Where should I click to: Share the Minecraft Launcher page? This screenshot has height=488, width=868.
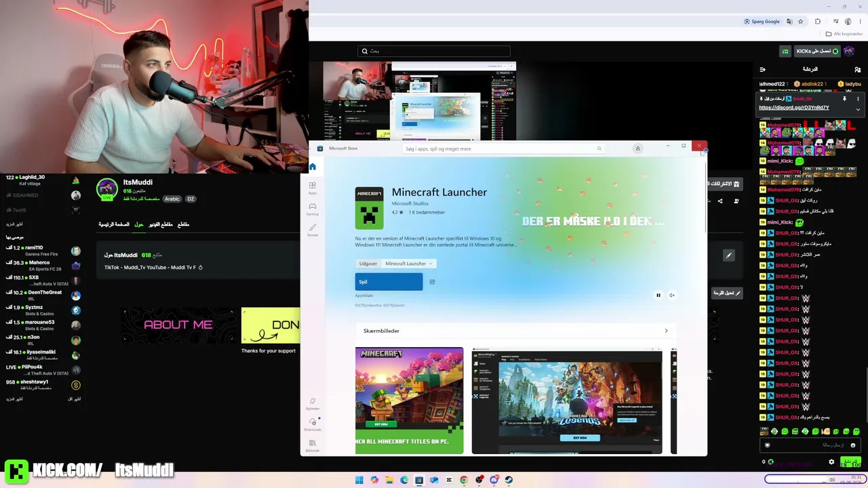(432, 282)
